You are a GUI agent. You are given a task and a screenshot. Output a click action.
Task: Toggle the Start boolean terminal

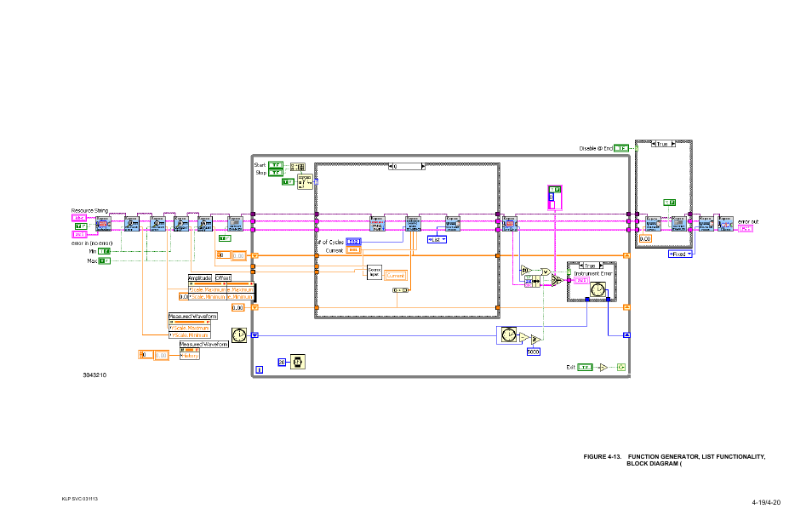(x=276, y=165)
